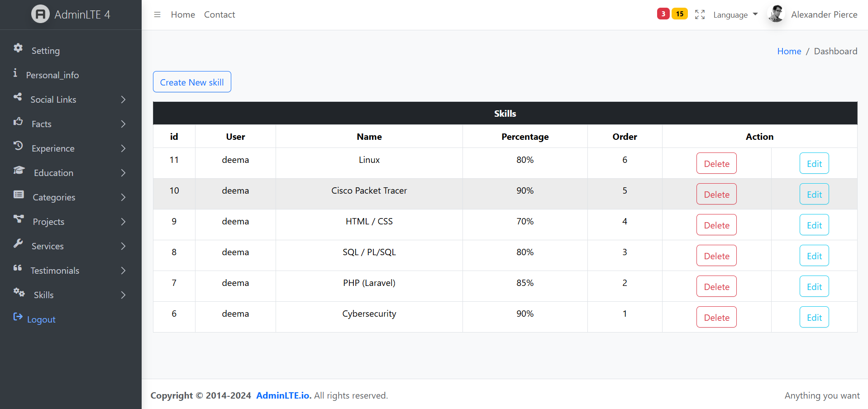
Task: Toggle fullscreen mode icon
Action: point(700,14)
